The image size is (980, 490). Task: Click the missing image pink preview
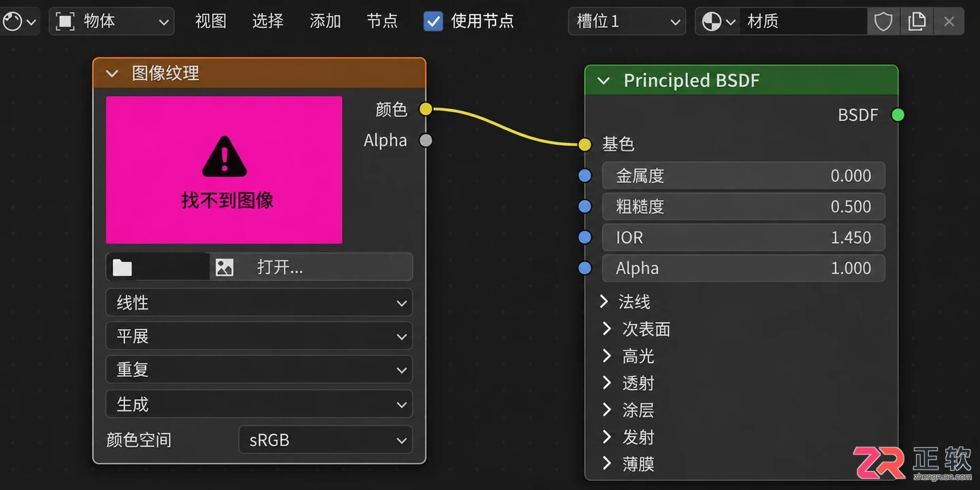(224, 169)
